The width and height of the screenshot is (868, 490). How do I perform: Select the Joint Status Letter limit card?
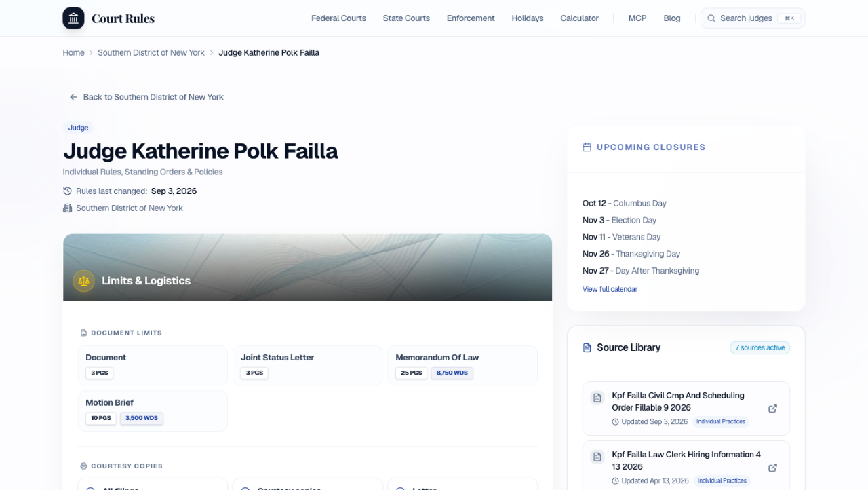click(307, 366)
